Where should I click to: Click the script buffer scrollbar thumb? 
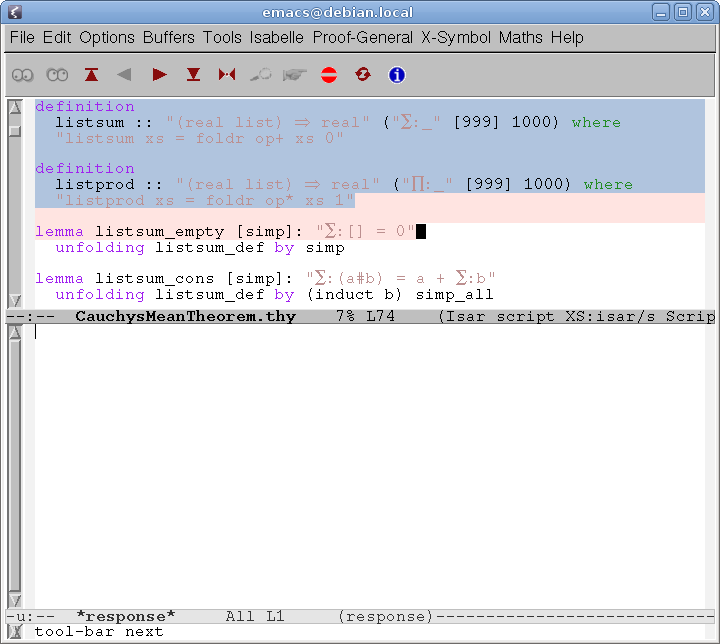coord(14,130)
